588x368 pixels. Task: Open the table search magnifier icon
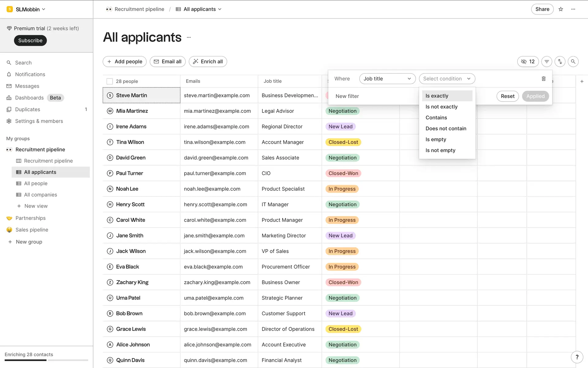coord(573,62)
